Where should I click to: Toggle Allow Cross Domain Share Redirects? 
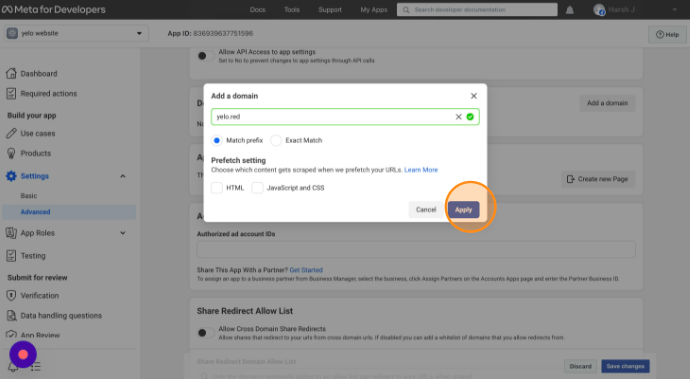pos(205,333)
